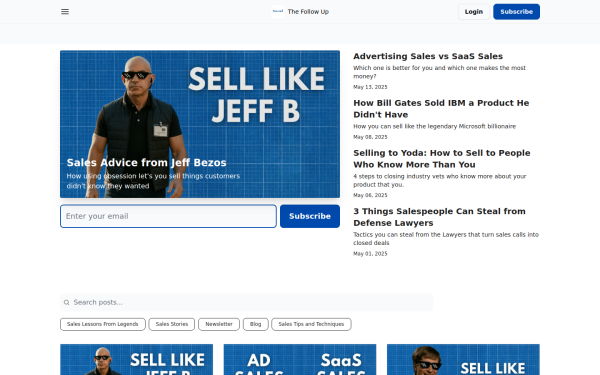
Task: Click 'Tactics you can steal from the Lawyers' text
Action: [446, 239]
